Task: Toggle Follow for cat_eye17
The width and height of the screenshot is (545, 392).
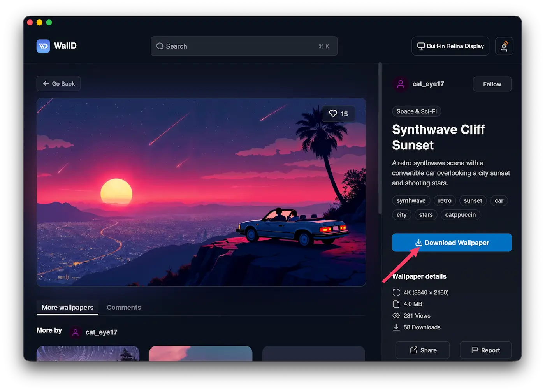Action: [492, 84]
